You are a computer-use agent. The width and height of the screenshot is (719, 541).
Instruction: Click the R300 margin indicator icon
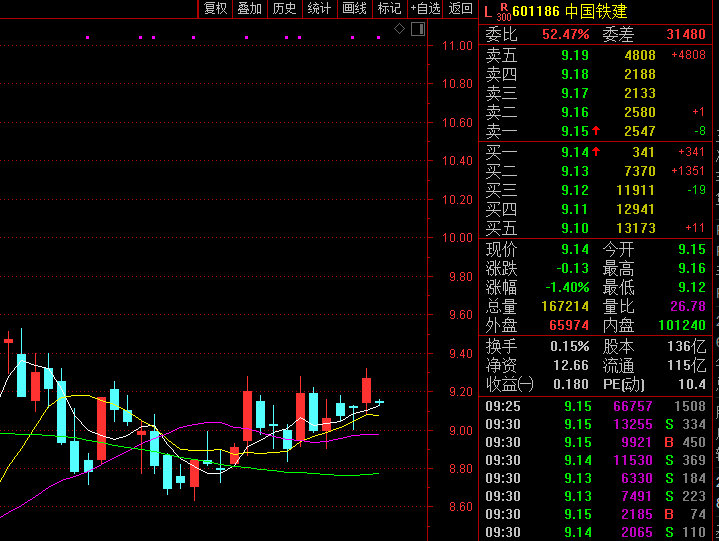[503, 12]
